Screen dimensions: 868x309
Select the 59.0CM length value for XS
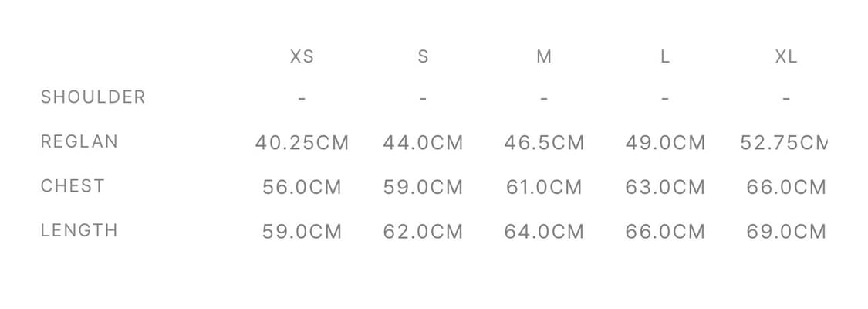click(302, 232)
